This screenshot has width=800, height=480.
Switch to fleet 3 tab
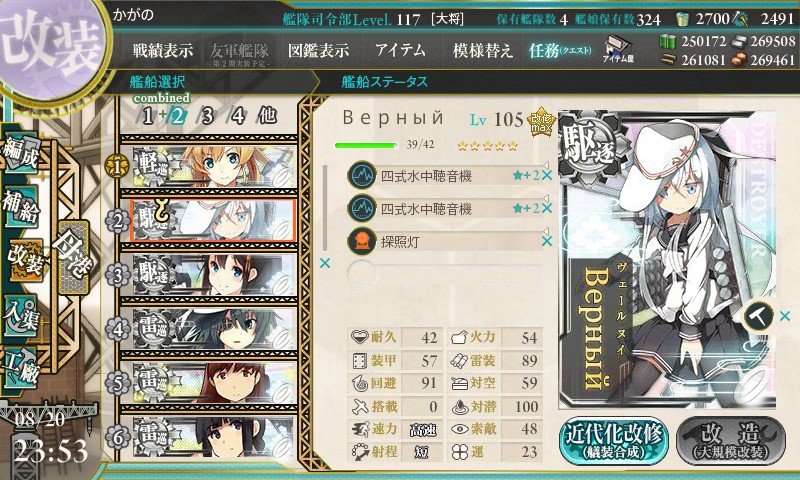[x=207, y=116]
